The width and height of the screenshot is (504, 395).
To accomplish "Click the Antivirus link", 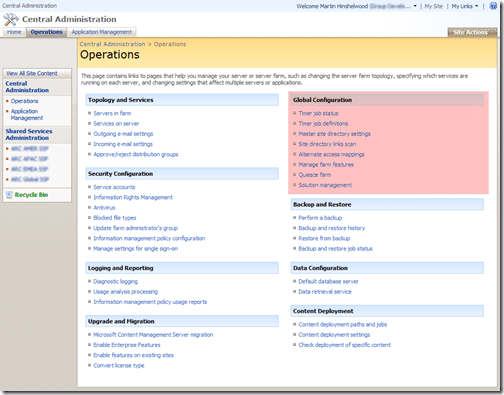I will tap(104, 208).
